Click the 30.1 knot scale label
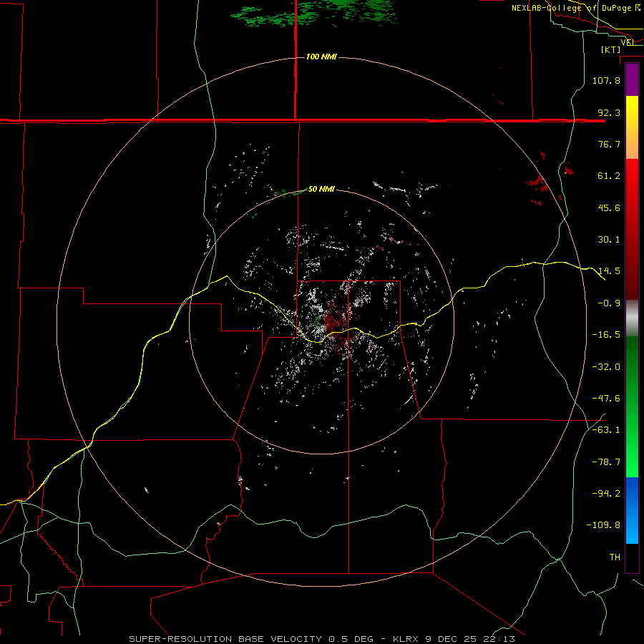 click(x=609, y=240)
